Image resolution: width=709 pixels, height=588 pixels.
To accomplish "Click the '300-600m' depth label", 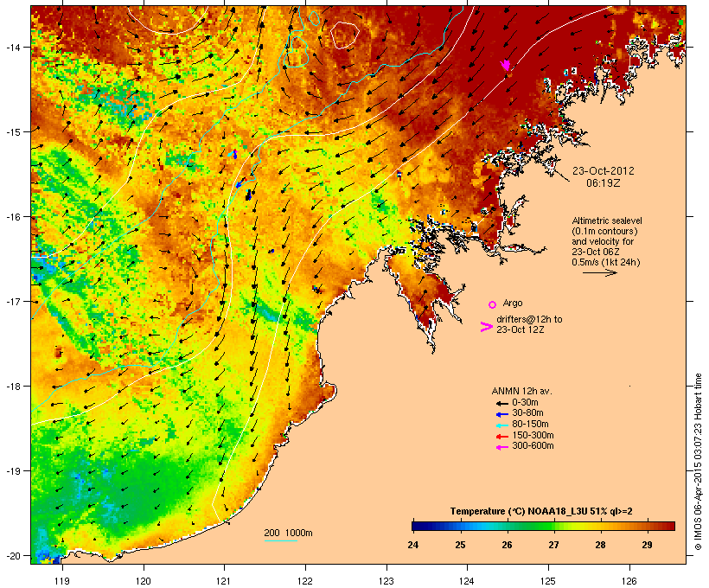I will point(533,446).
